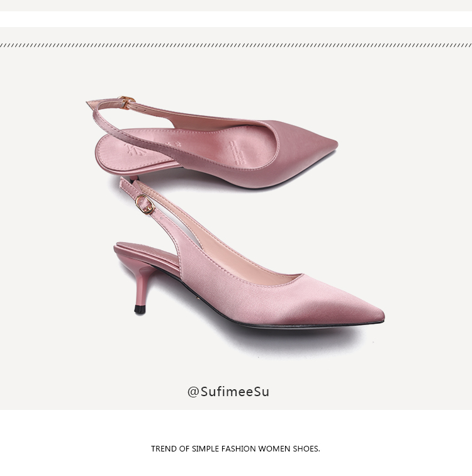Click the @SufimeeSu handle text
Image resolution: width=472 pixels, height=476 pixels.
228,392
